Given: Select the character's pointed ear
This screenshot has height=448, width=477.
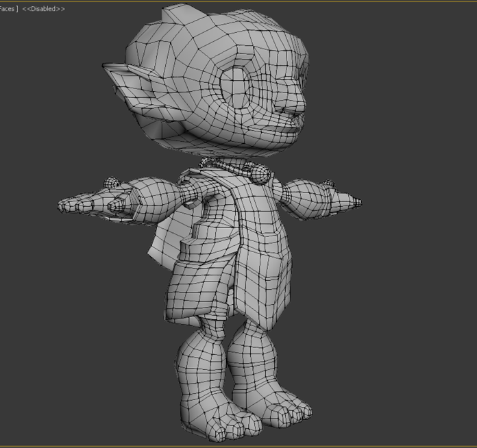Looking at the screenshot, I should pyautogui.click(x=134, y=86).
